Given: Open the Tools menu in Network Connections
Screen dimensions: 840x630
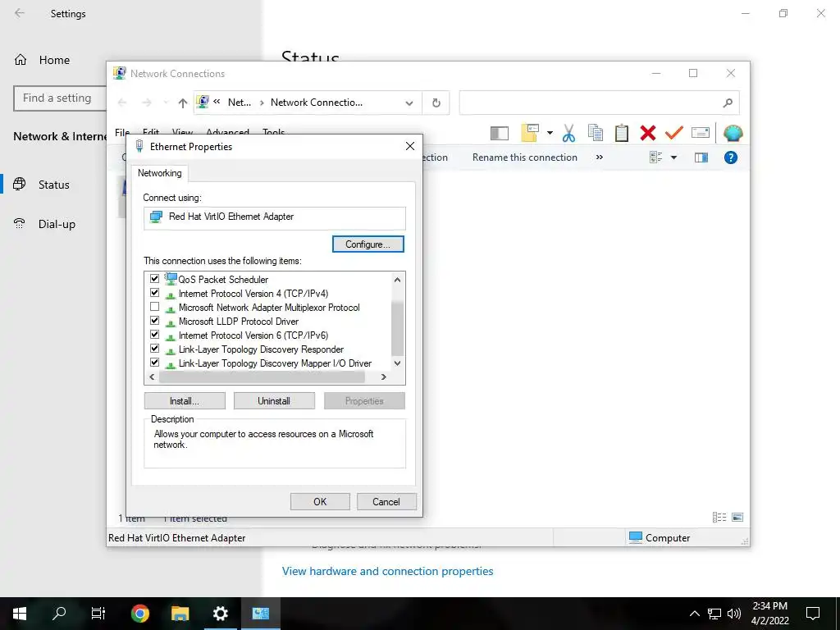Looking at the screenshot, I should (x=273, y=132).
